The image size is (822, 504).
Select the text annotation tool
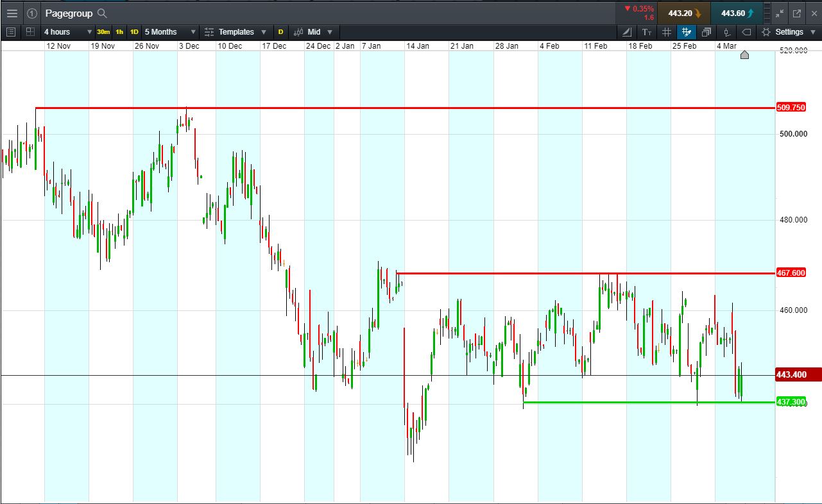click(x=647, y=31)
